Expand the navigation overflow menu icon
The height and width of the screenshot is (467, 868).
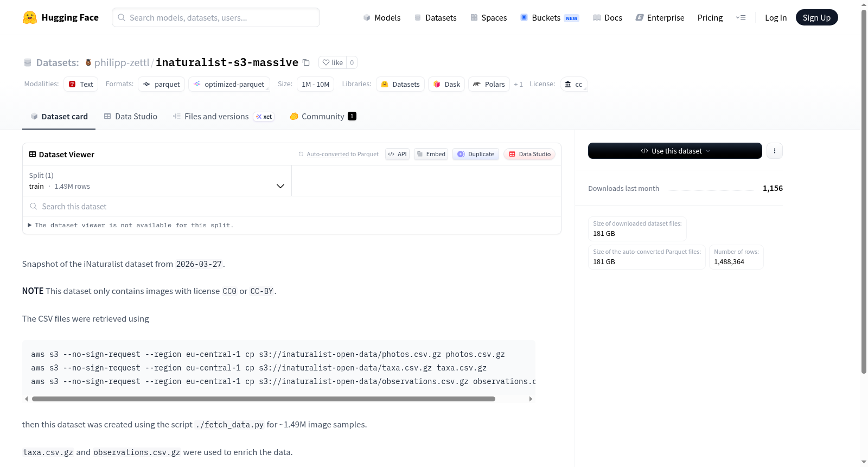(x=741, y=17)
